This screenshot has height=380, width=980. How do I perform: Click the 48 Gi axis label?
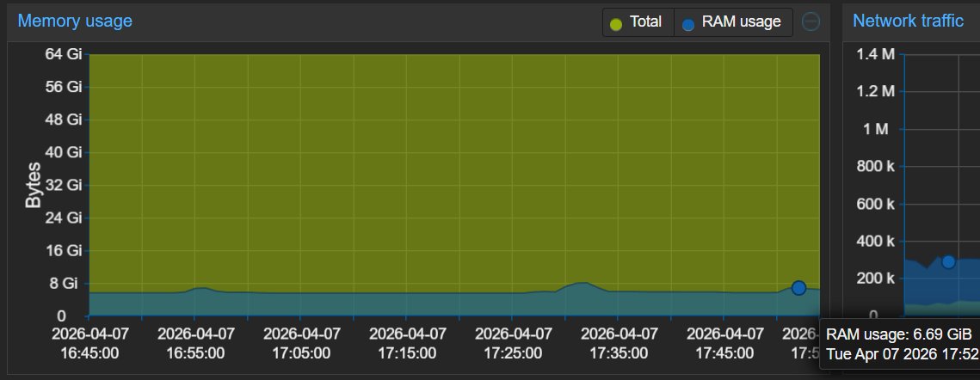point(63,120)
